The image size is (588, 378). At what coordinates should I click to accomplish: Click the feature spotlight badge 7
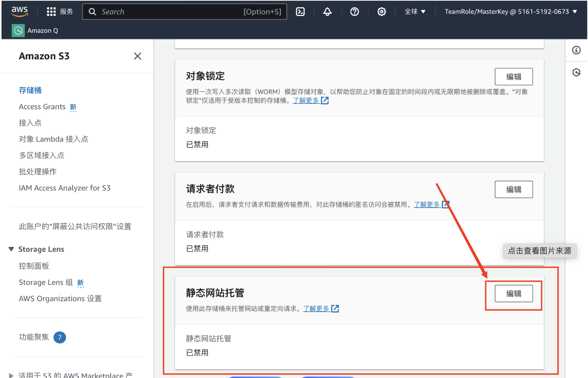tap(60, 338)
